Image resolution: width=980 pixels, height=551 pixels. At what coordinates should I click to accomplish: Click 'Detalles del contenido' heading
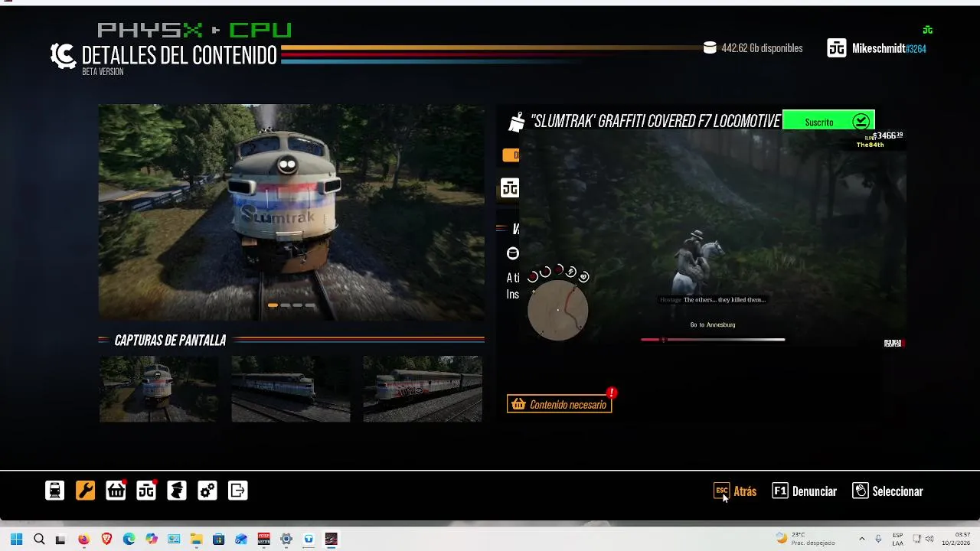pyautogui.click(x=179, y=56)
